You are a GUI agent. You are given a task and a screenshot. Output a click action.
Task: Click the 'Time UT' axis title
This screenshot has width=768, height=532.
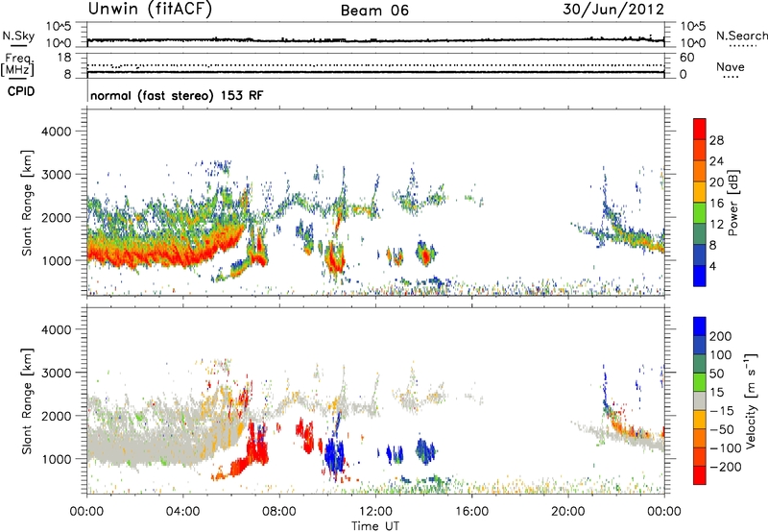(375, 525)
